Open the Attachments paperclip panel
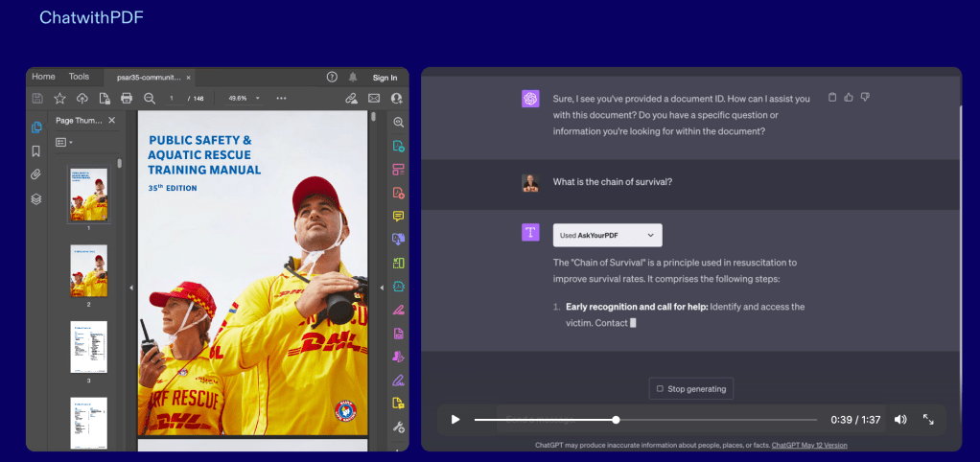The image size is (980, 462). 36,174
